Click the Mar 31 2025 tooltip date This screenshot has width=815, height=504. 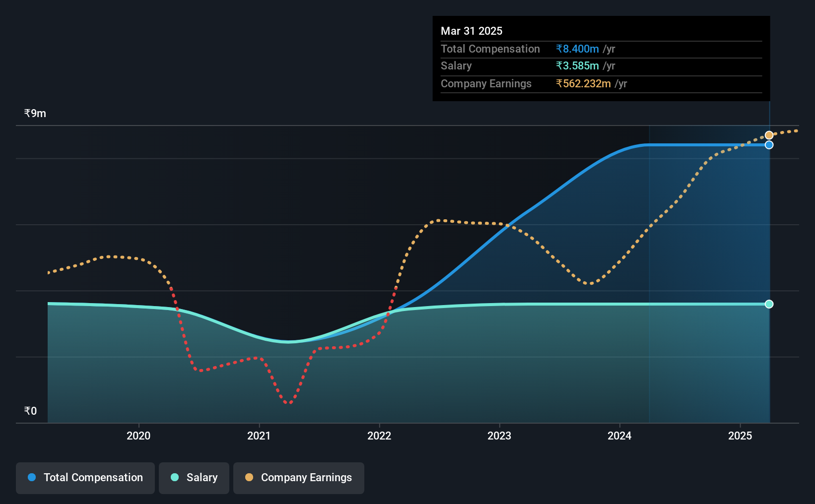(472, 31)
